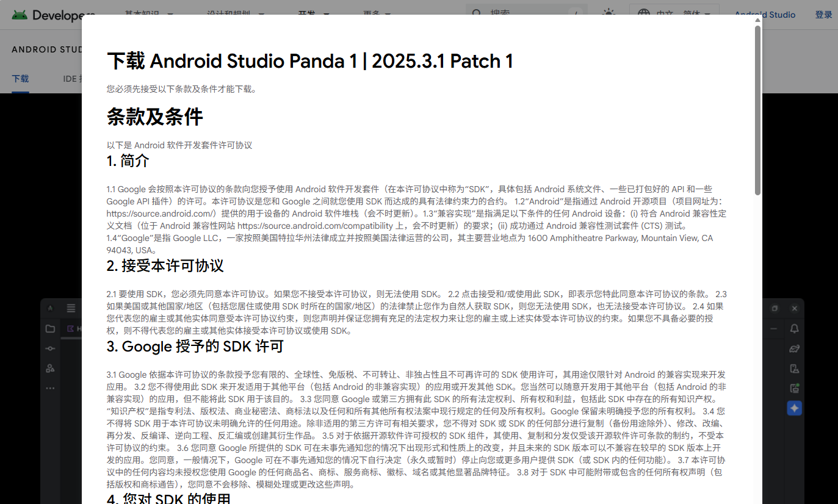The width and height of the screenshot is (838, 504).
Task: Click the blue Gemini sparkle icon
Action: tap(794, 408)
